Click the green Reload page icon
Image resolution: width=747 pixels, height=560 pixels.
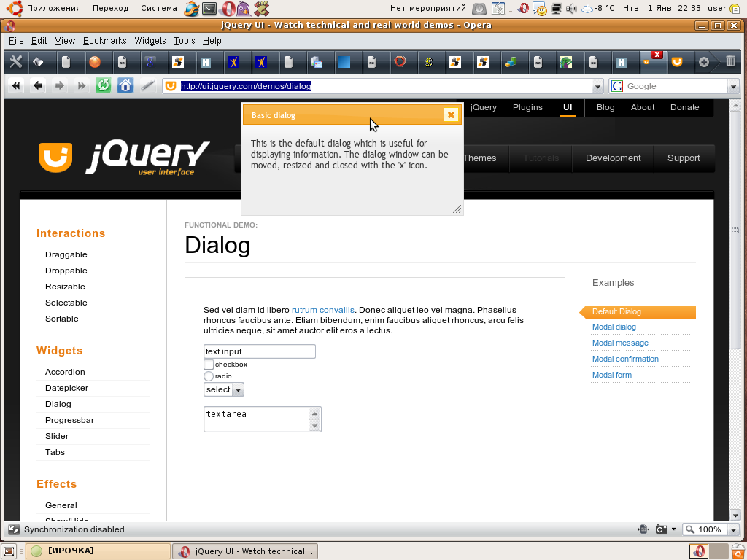tap(103, 86)
